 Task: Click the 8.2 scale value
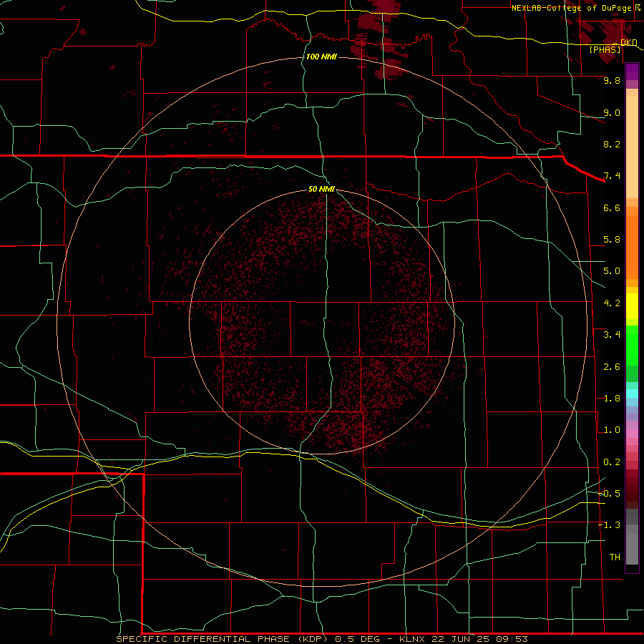click(612, 144)
